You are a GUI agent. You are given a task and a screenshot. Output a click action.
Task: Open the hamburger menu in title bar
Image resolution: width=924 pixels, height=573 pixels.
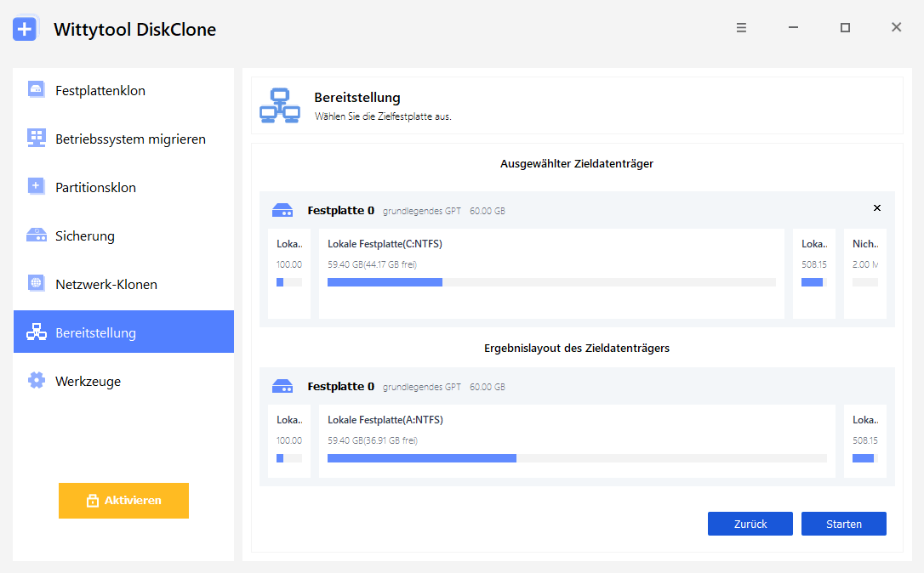point(741,28)
